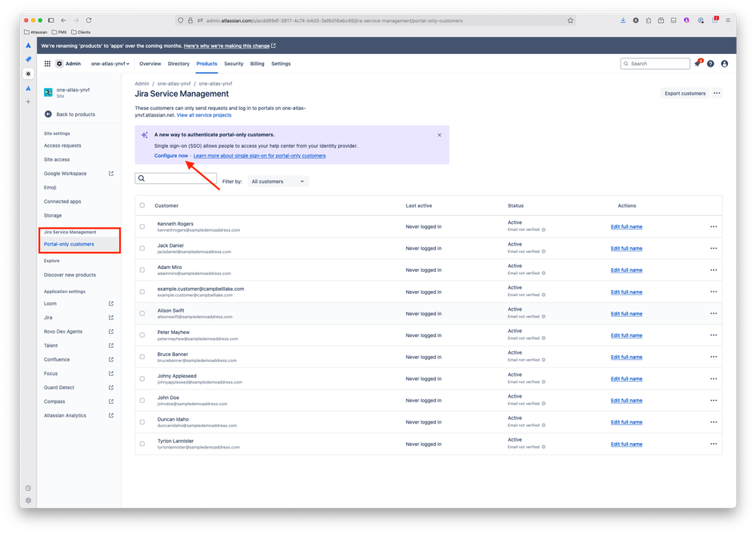Expand the one-atlas-ynvf site switcher dropdown

coord(110,64)
